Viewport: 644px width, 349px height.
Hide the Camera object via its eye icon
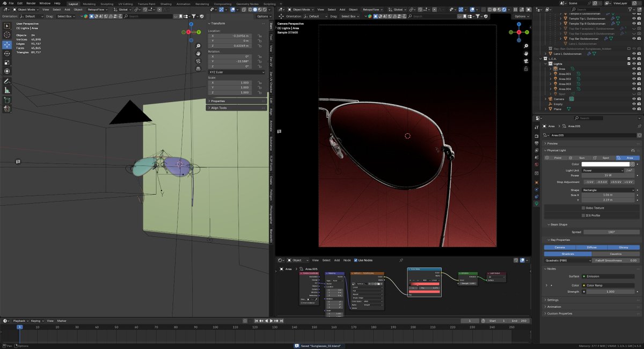634,99
